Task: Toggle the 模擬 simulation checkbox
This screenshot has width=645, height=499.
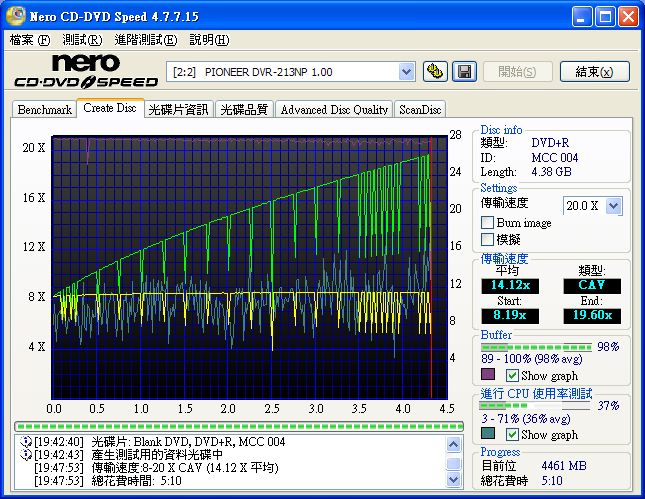Action: (x=488, y=239)
